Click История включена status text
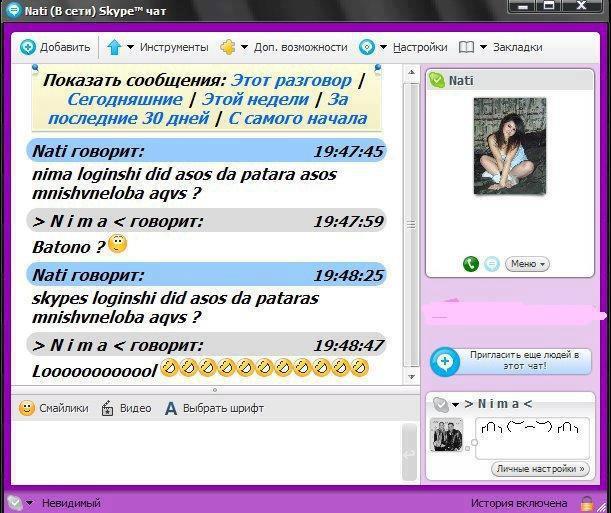This screenshot has height=513, width=611. (x=519, y=503)
